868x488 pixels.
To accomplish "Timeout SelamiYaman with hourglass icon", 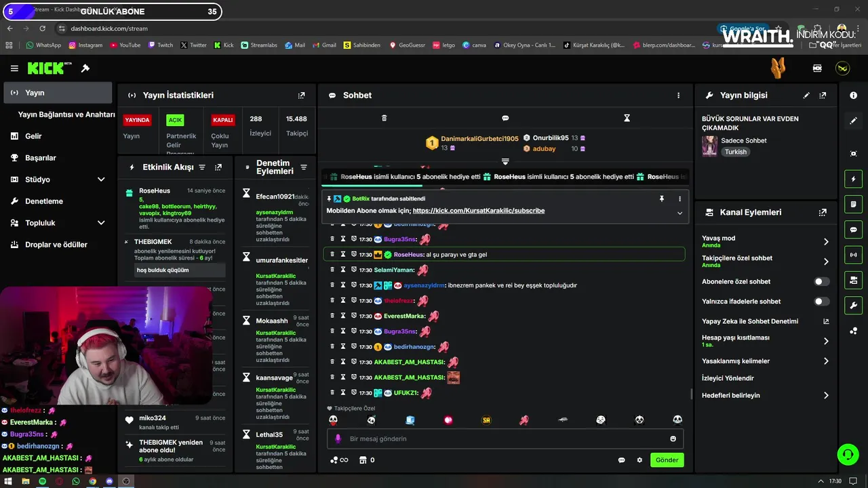I will click(x=343, y=270).
